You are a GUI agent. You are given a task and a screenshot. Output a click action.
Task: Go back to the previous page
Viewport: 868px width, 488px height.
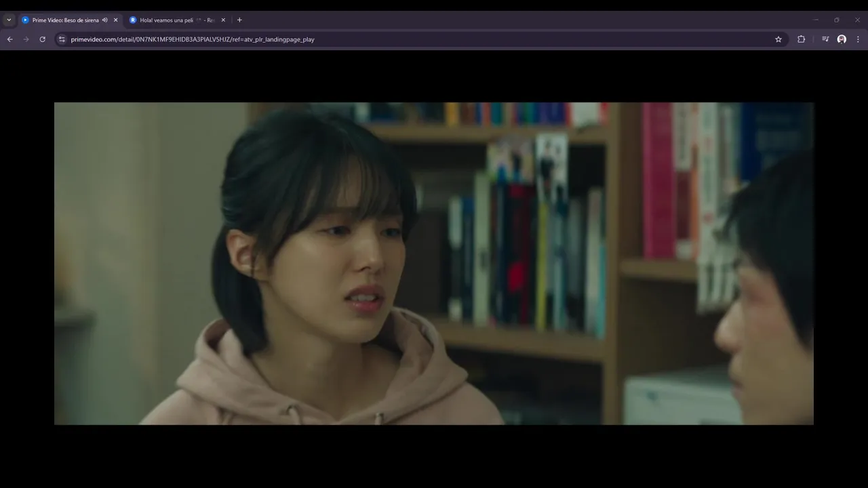[9, 39]
